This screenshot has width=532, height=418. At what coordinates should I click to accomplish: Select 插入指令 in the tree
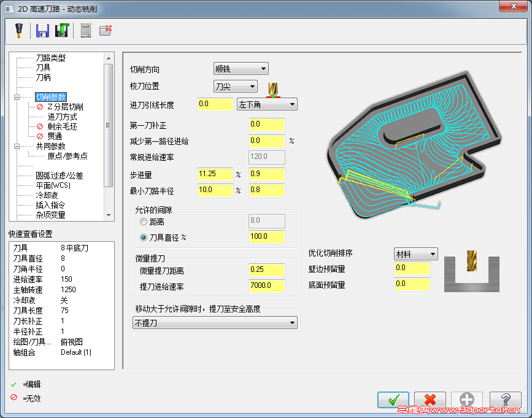[50, 205]
